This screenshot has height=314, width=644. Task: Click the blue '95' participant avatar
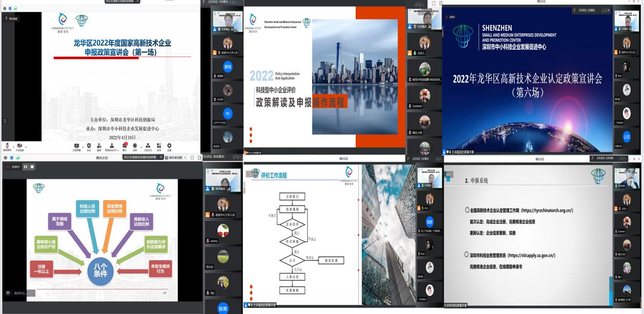[228, 114]
